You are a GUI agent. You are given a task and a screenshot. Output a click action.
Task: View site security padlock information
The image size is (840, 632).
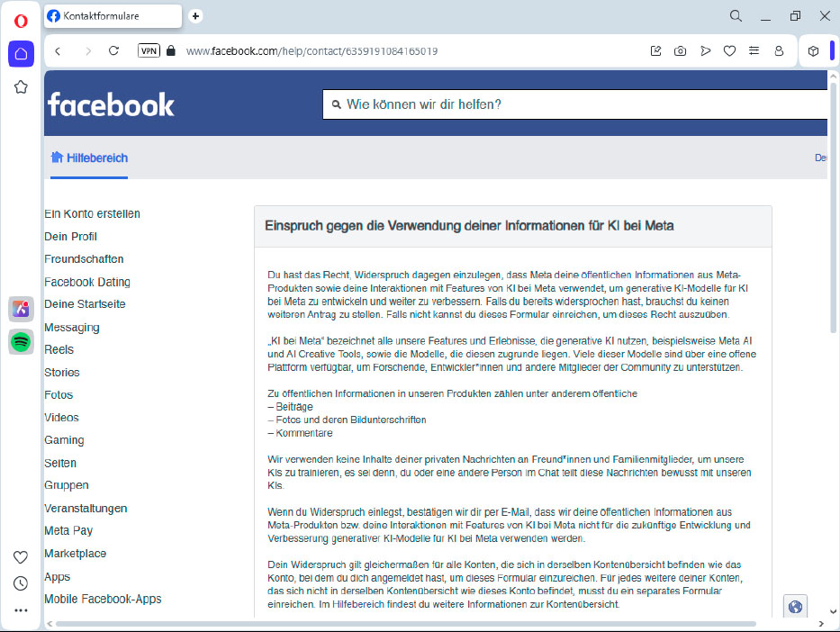[x=171, y=51]
